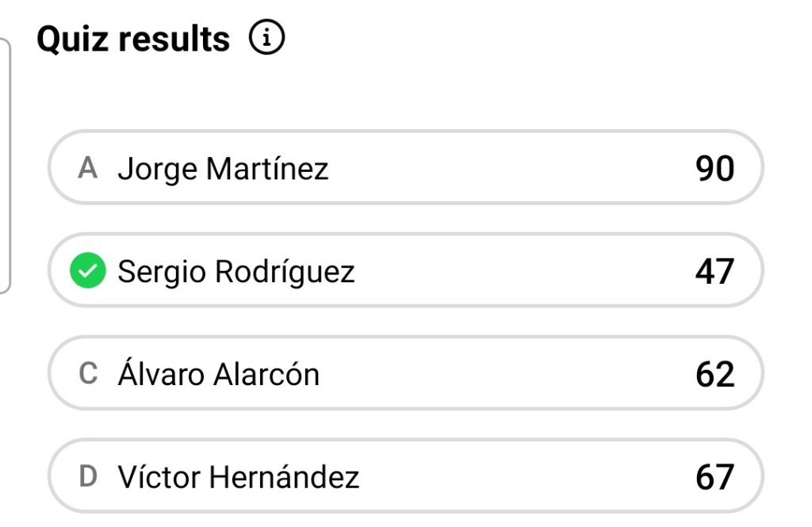Choose answer option D's pill row
Screen dimensions: 812x527
(476, 476)
